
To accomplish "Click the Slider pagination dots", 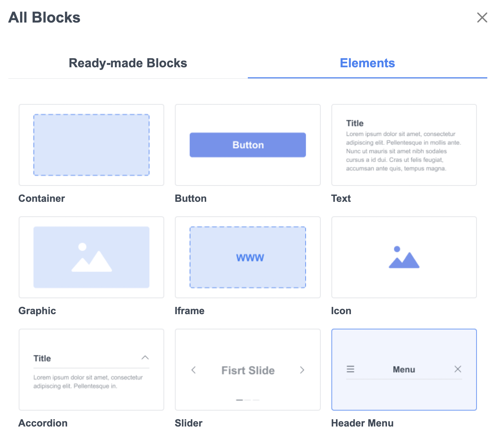I will coord(247,400).
